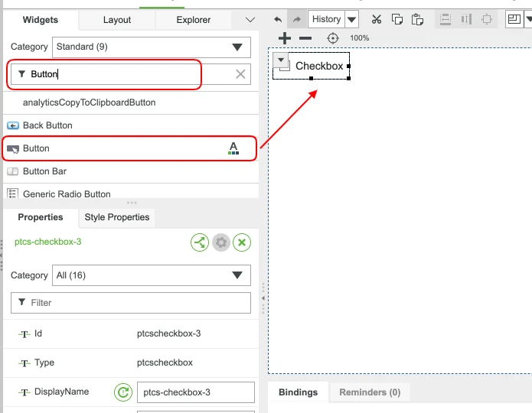Open properties Category All (16) dropdown
The height and width of the screenshot is (413, 532).
(152, 275)
